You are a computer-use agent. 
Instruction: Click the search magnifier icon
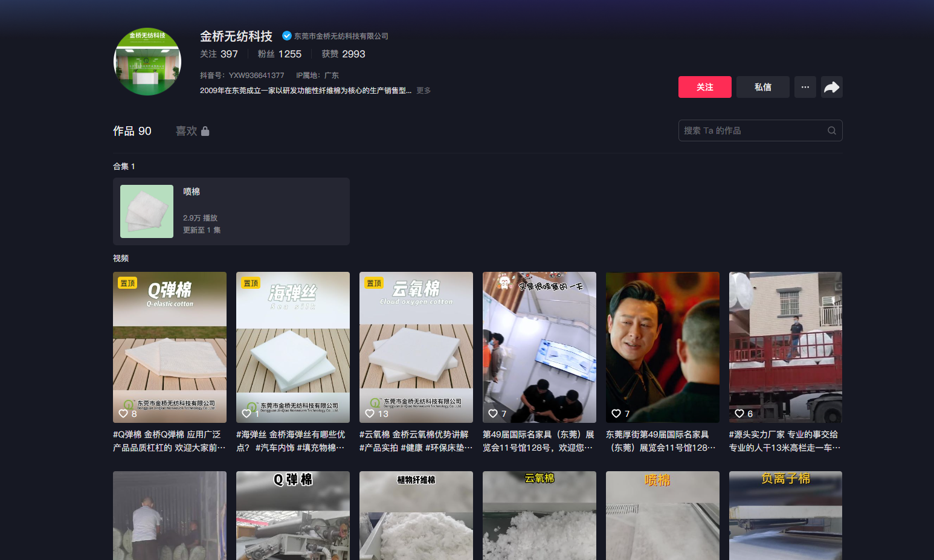coord(831,130)
